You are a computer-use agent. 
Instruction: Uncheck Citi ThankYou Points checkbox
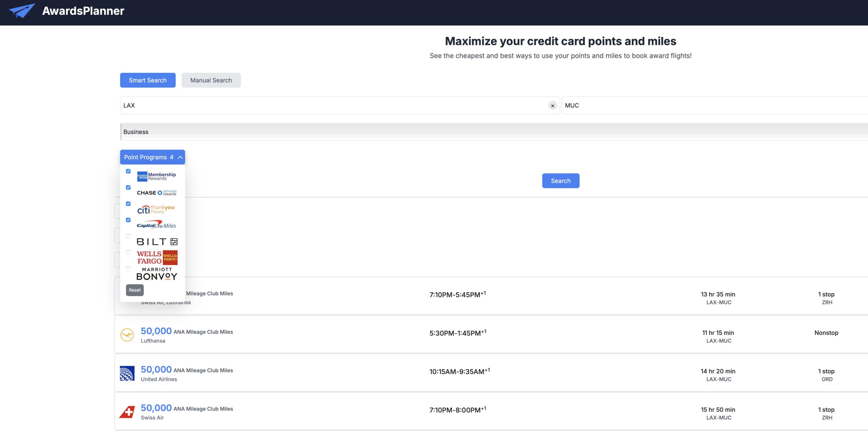click(x=128, y=204)
